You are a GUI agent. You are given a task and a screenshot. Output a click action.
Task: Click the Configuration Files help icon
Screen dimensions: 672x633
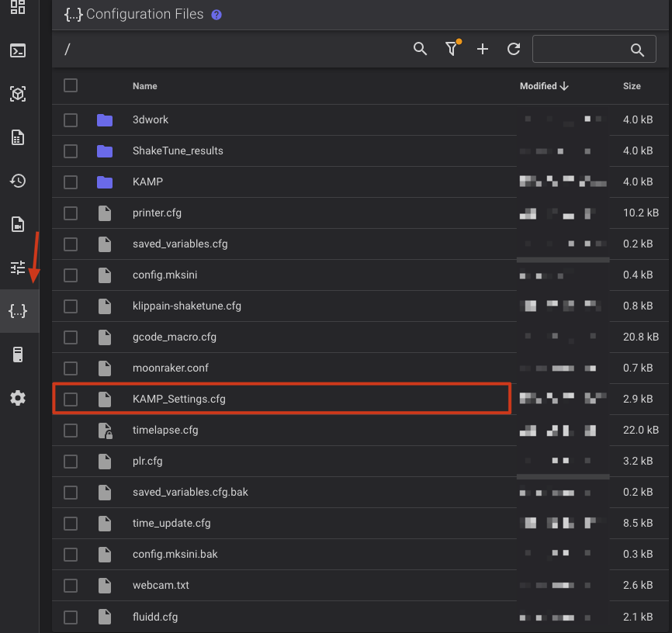tap(216, 15)
